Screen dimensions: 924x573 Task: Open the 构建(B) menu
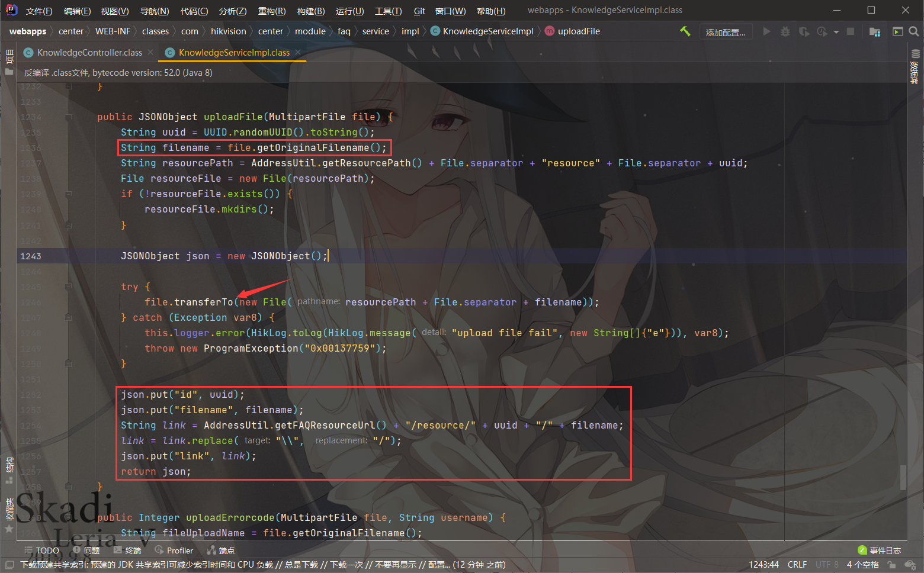pyautogui.click(x=311, y=11)
